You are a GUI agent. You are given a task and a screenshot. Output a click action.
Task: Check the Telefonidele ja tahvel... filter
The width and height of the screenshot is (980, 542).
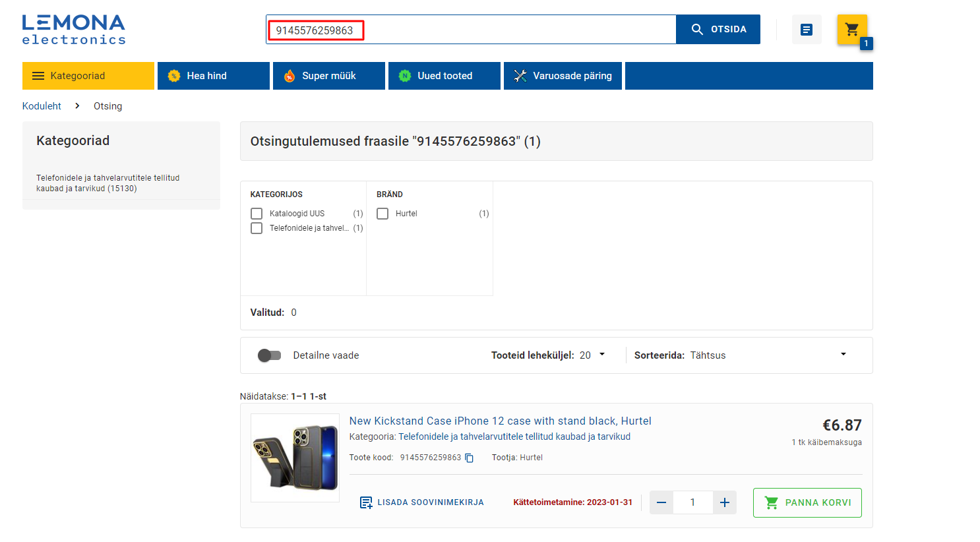coord(257,228)
